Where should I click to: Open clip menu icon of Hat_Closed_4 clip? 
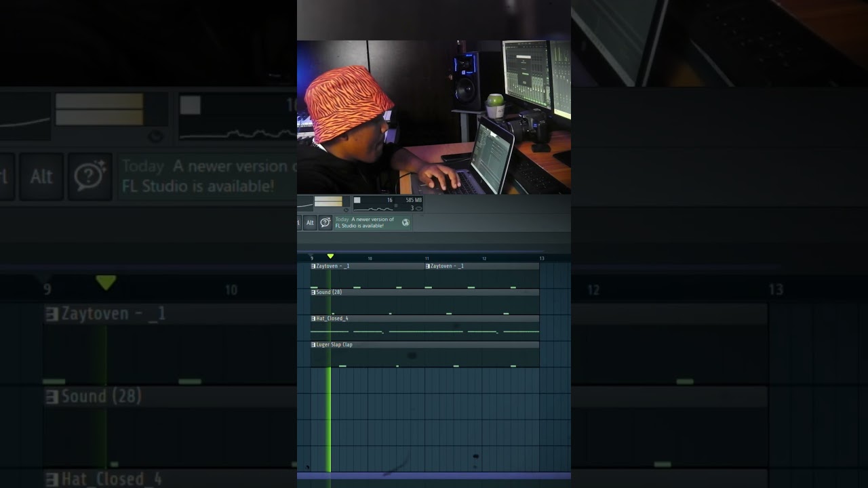pos(313,319)
